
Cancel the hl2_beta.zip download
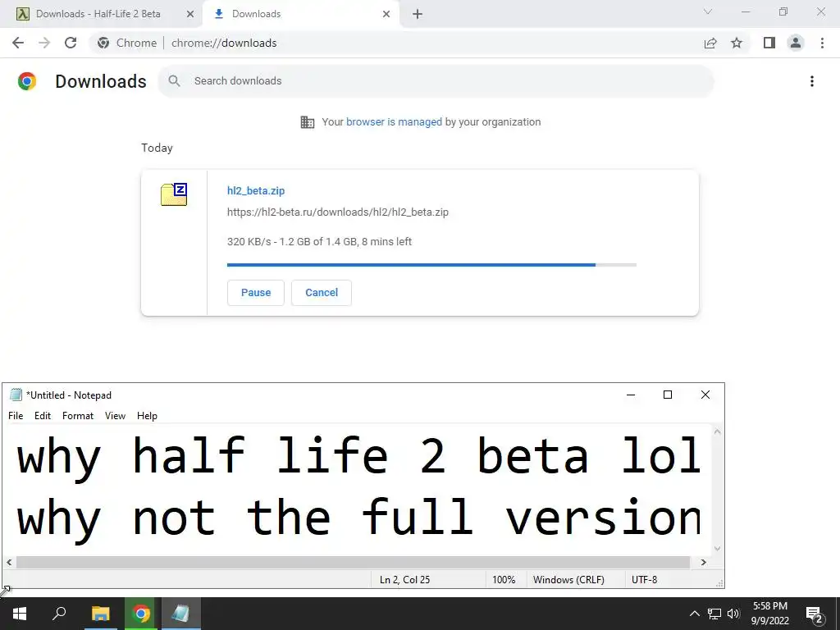tap(322, 293)
